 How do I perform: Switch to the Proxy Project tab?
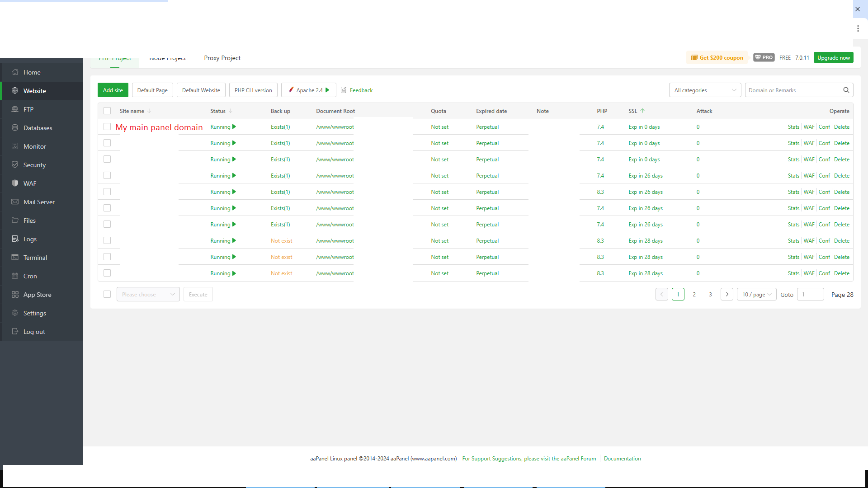222,58
